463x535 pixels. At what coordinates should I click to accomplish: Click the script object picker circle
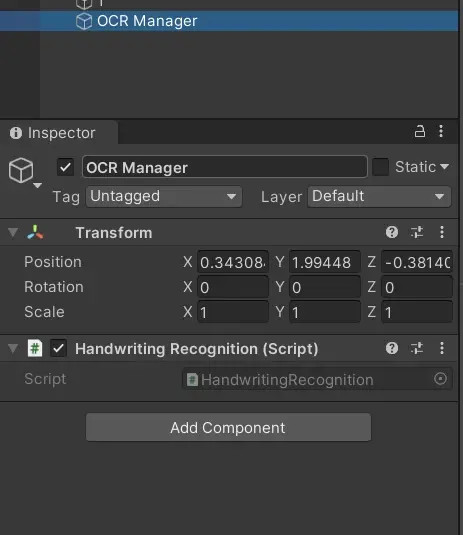pyautogui.click(x=440, y=379)
